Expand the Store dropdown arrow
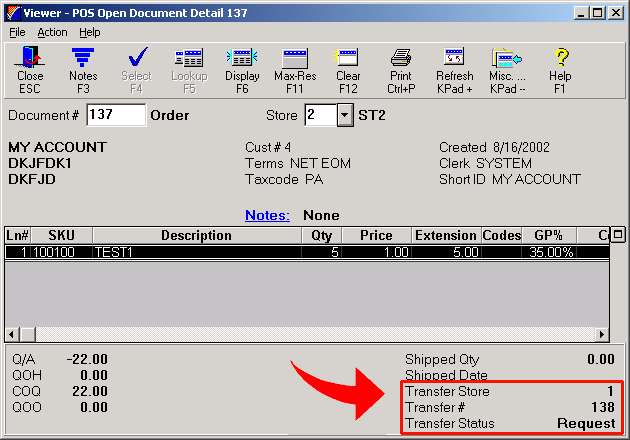630x440 pixels. tap(344, 115)
